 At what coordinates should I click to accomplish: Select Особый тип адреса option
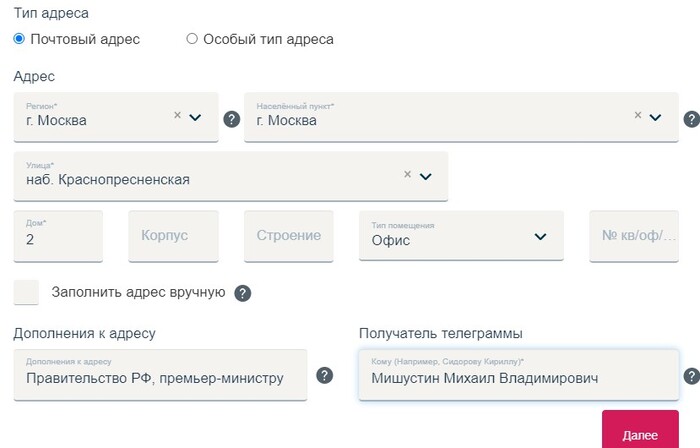[192, 39]
